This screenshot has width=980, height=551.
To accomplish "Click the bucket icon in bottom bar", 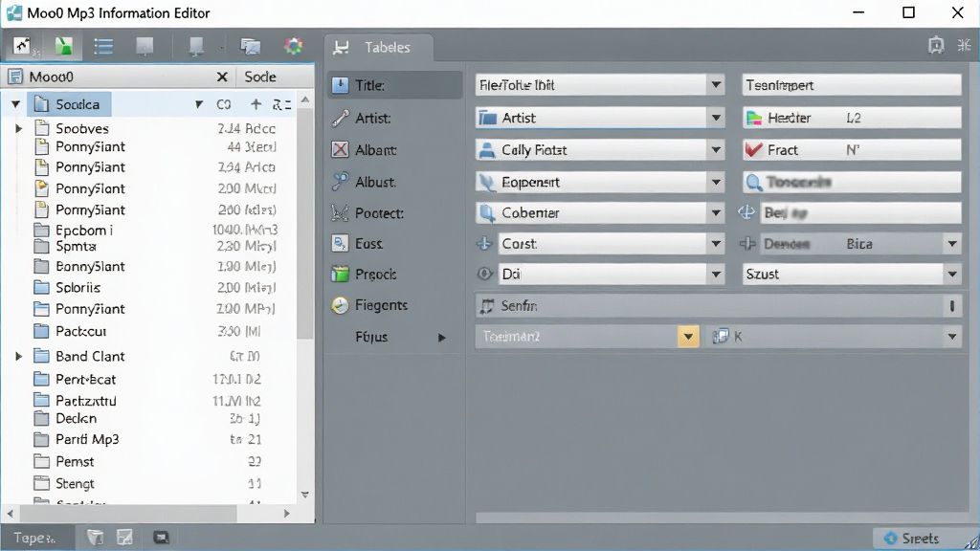I will [95, 538].
